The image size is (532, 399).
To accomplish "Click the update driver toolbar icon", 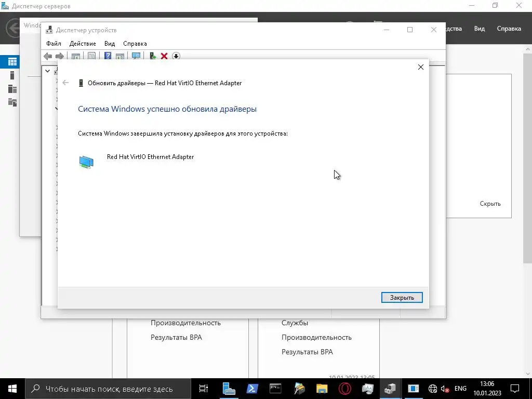I will [153, 56].
